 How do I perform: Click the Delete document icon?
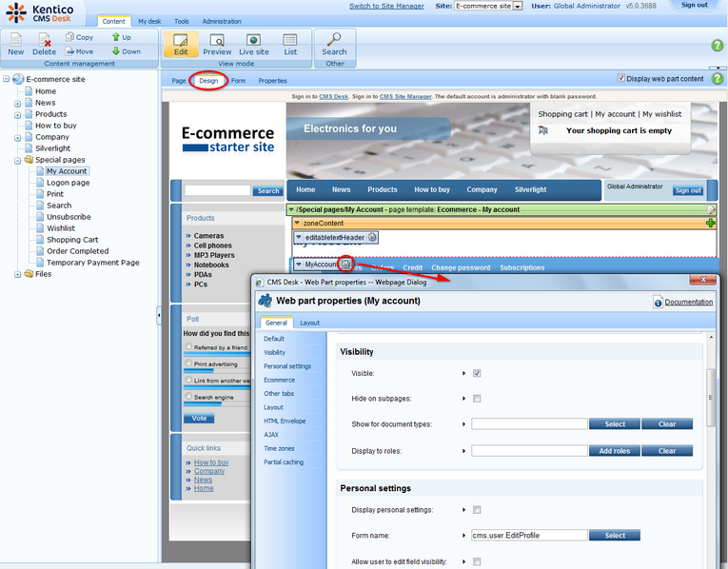click(44, 39)
